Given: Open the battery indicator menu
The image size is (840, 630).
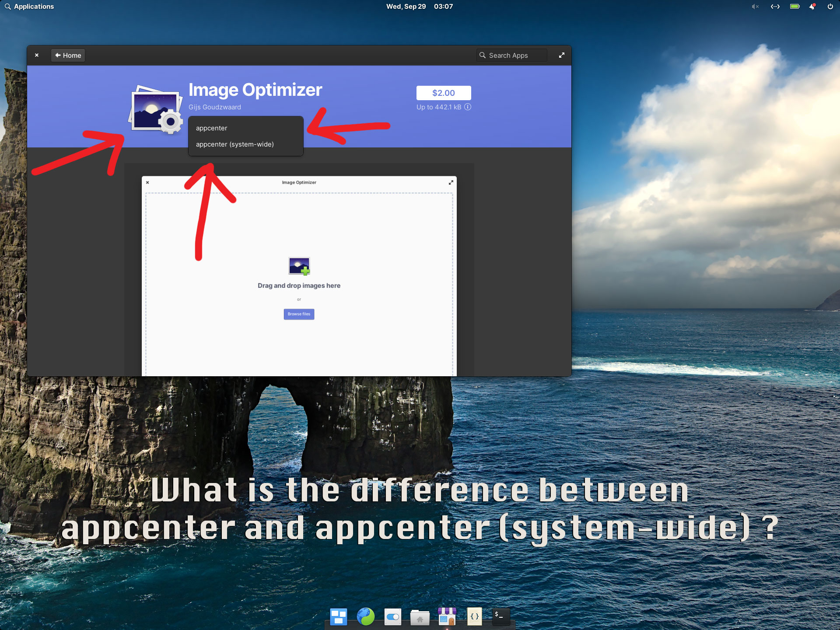Looking at the screenshot, I should tap(794, 7).
